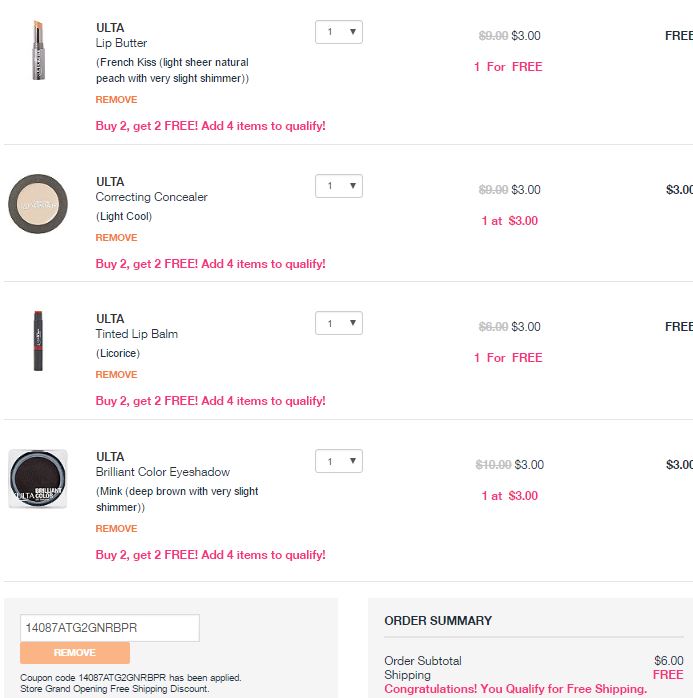Screen dimensions: 693x698
Task: Click the Lip Butter product thumbnail
Action: pos(38,49)
